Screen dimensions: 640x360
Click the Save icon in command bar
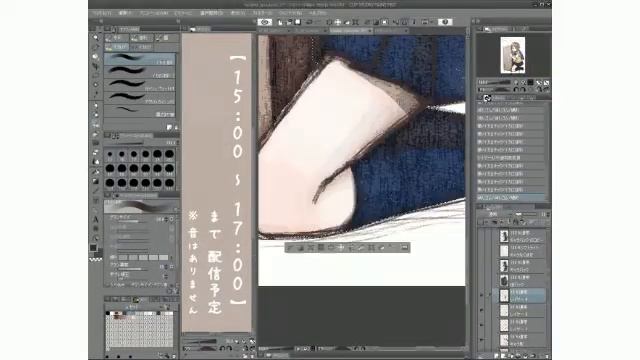point(298,22)
